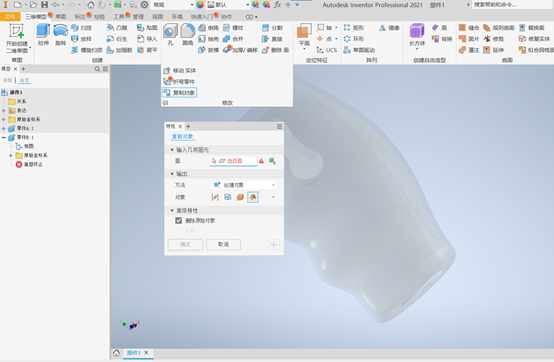Viewport: 554px width, 362px height.
Task: Click the color wheel appearance icon
Action: 200,5
